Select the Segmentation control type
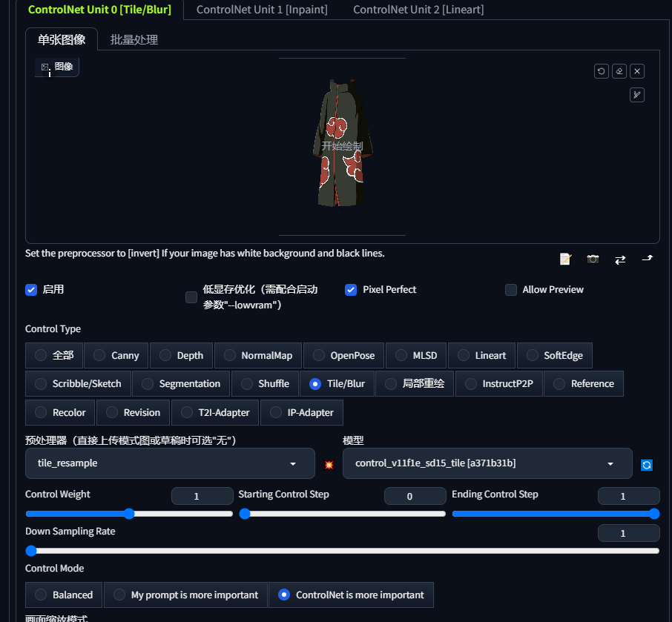672x622 pixels. [181, 384]
